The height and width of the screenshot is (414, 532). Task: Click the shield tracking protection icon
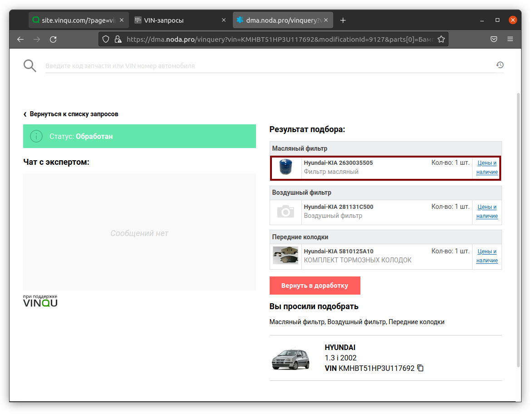[x=106, y=39]
